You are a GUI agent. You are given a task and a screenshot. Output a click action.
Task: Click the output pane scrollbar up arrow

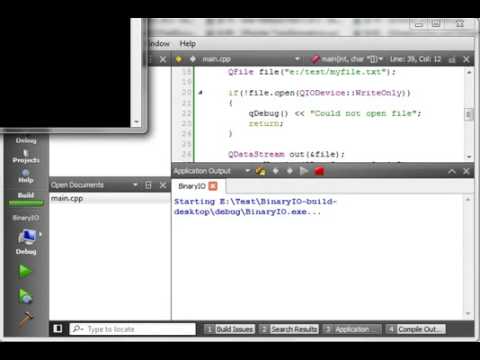coord(468,199)
